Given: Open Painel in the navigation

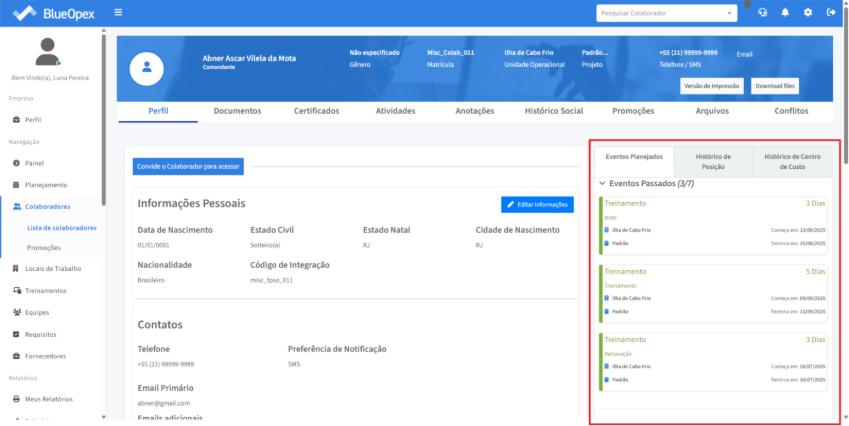Looking at the screenshot, I should pyautogui.click(x=34, y=163).
